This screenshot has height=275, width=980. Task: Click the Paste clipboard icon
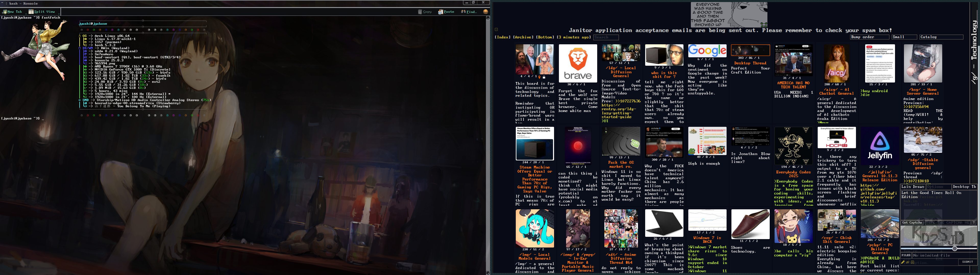pyautogui.click(x=440, y=12)
